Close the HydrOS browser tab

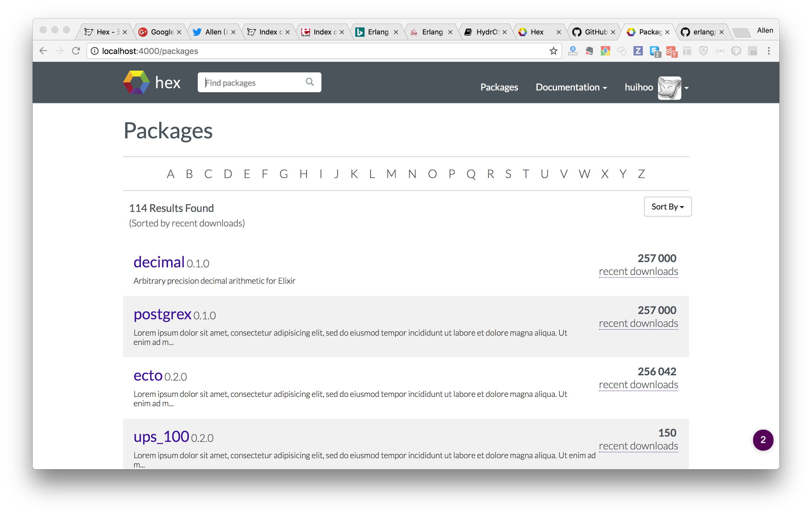point(505,32)
